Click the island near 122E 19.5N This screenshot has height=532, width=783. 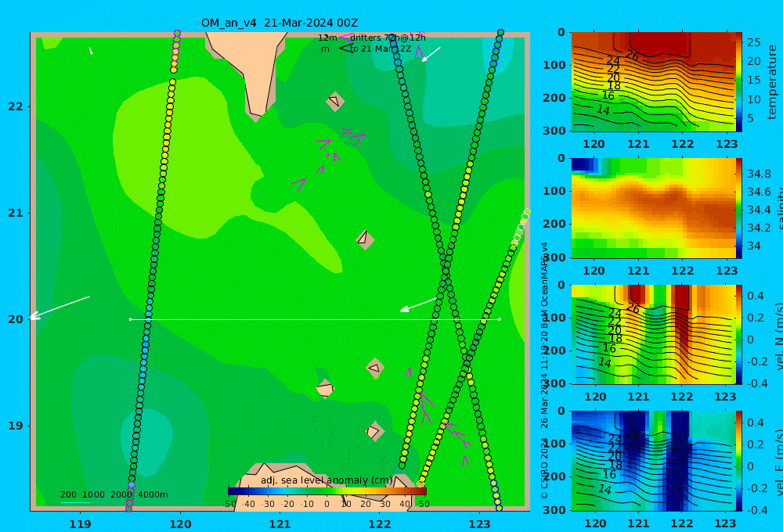375,368
